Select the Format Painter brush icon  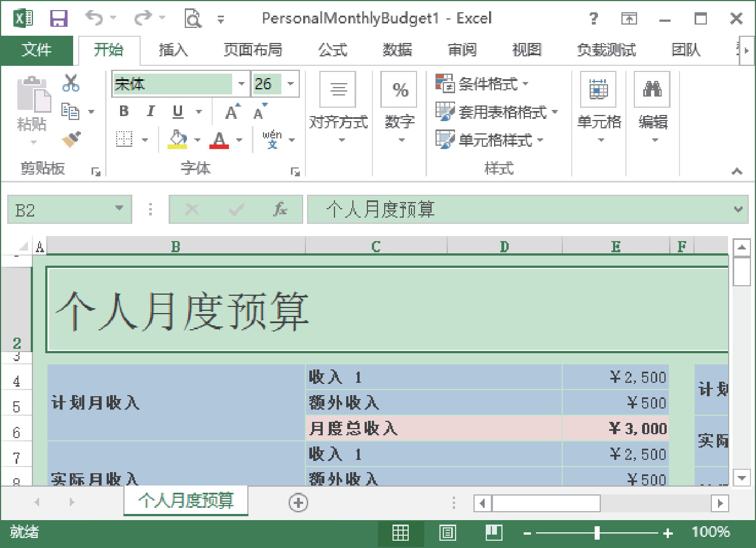[71, 139]
